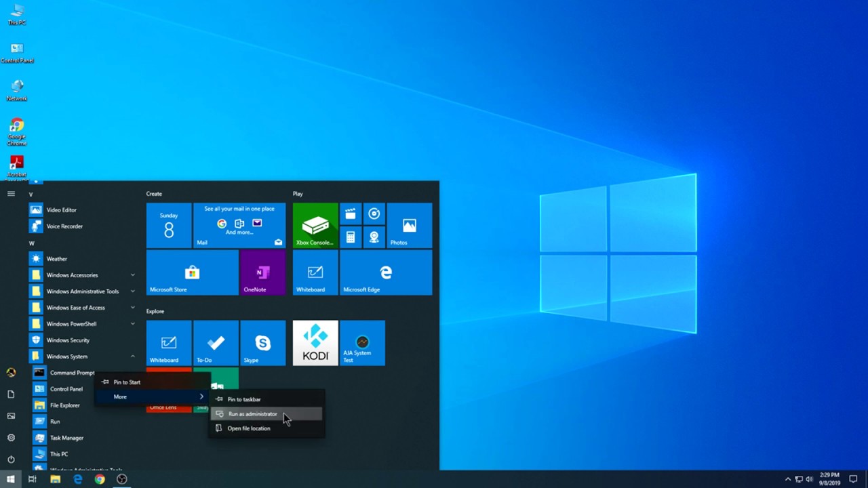Open Windows Security from the app list
The height and width of the screenshot is (488, 868).
[x=83, y=340]
